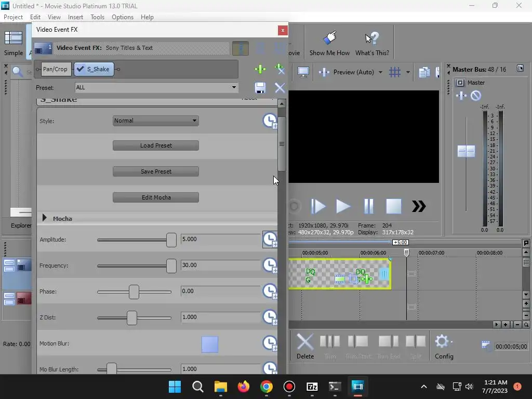Open the Config dropdown arrow

(451, 342)
